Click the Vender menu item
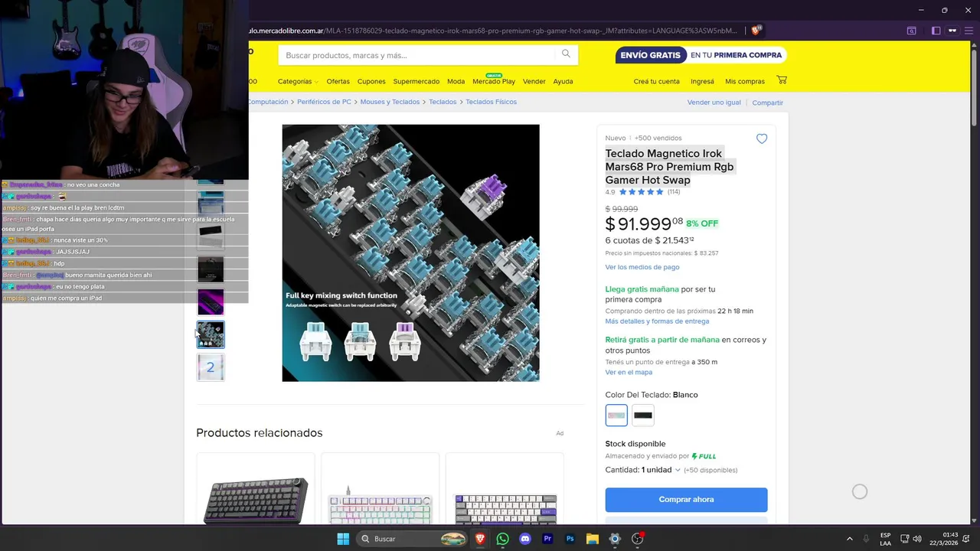The width and height of the screenshot is (980, 551). pos(534,81)
